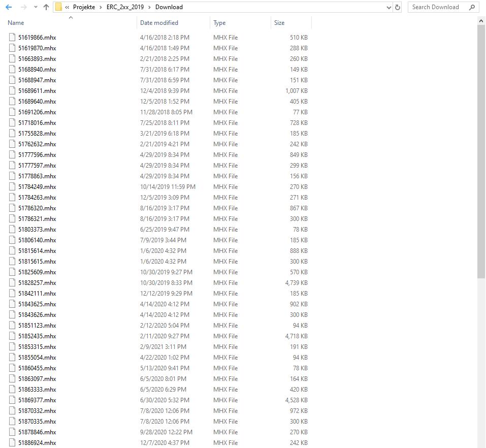Select the file icon of 51619870.mhx
Viewport: 486px width, 448px height.
click(12, 48)
